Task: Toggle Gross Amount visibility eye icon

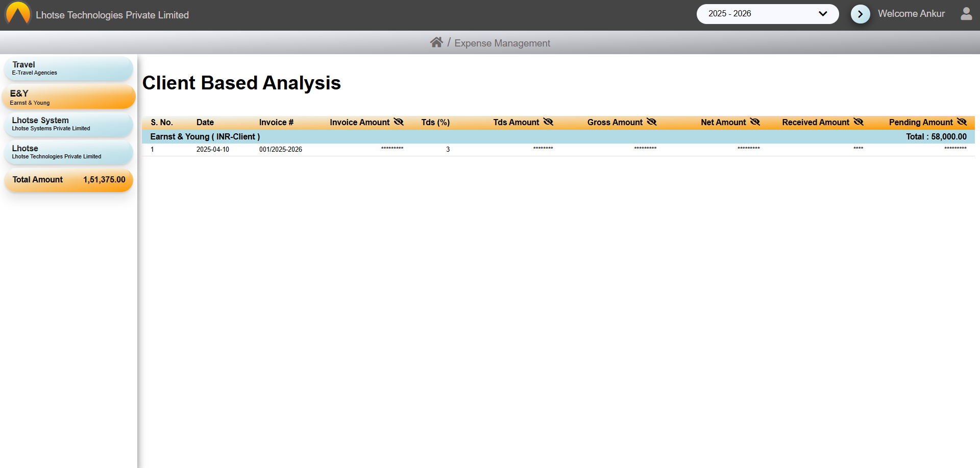Action: tap(651, 122)
